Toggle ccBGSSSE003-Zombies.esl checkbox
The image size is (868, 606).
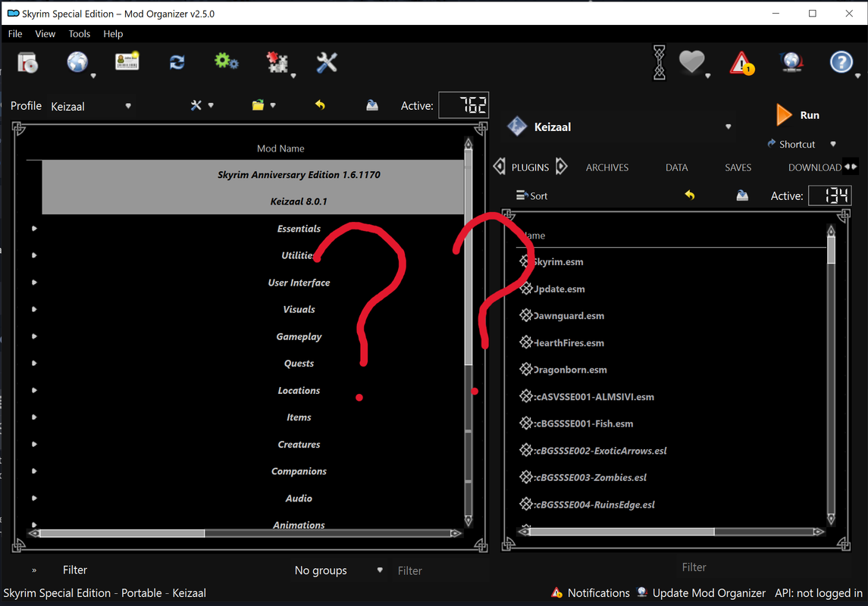(x=526, y=477)
